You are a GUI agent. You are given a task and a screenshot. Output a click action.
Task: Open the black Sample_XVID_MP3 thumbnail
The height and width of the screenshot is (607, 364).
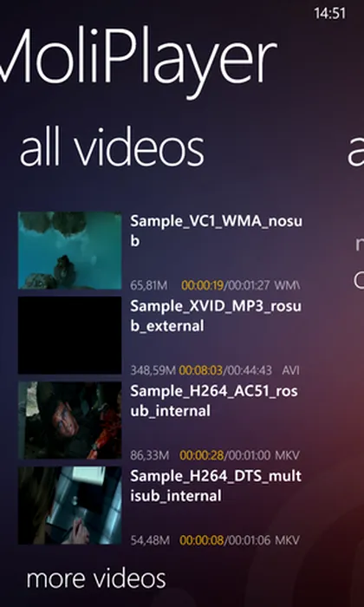[x=69, y=336]
